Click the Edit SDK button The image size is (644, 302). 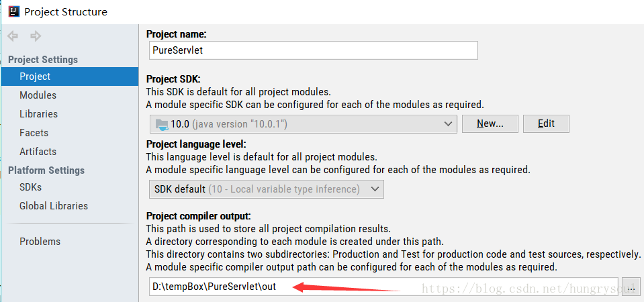(x=546, y=124)
